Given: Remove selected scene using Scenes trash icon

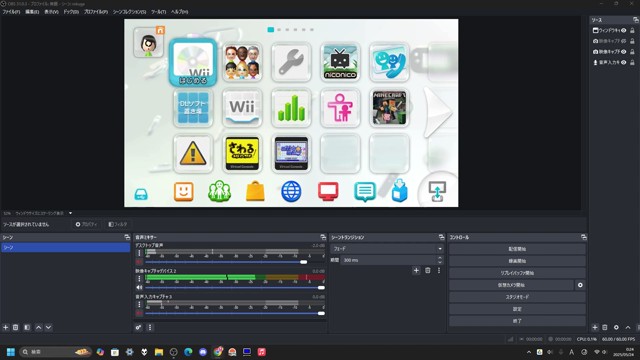Looking at the screenshot, I should (16, 327).
